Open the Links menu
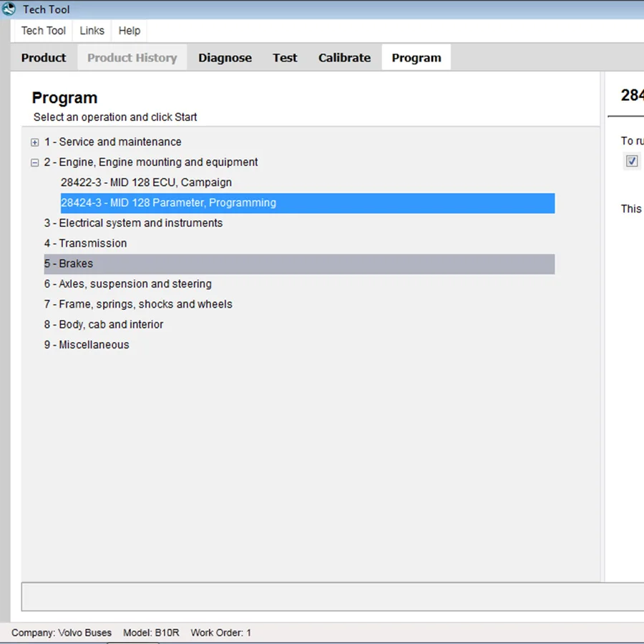 tap(92, 31)
